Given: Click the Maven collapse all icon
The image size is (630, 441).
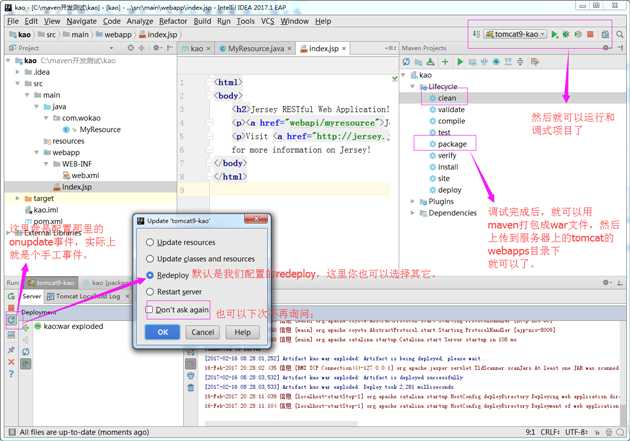Looking at the screenshot, I should (520, 62).
